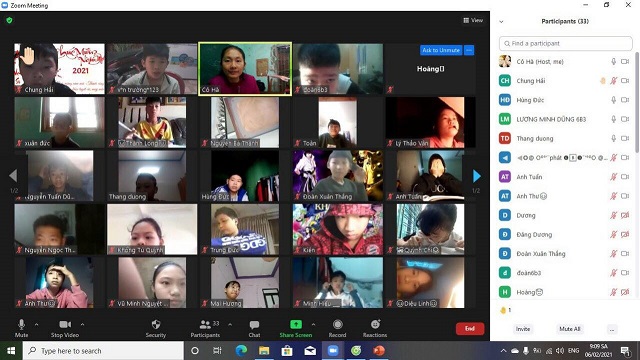Open the Participants icon in toolbar
This screenshot has height=360, width=640.
(x=205, y=324)
